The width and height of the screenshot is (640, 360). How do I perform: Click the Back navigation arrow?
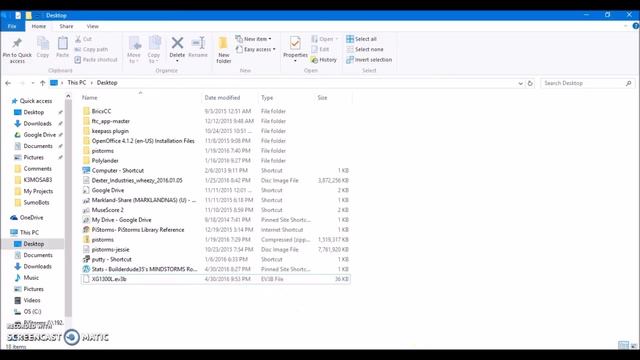tap(8, 83)
